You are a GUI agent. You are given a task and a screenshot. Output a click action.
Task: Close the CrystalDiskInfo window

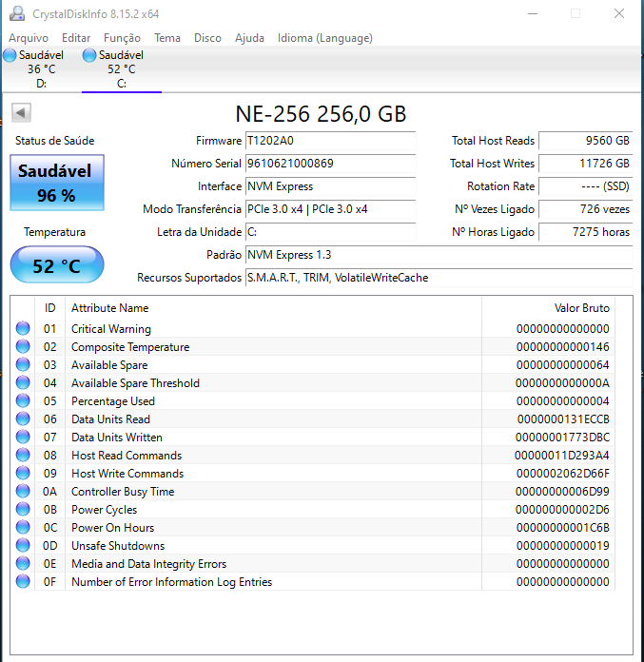[x=619, y=13]
